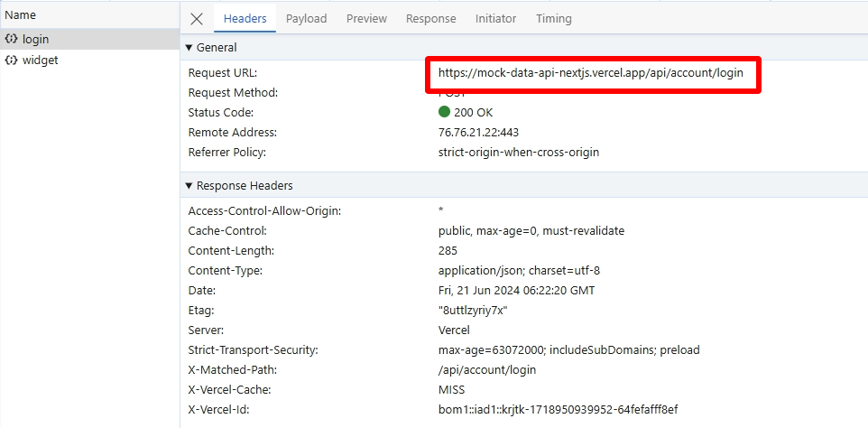The width and height of the screenshot is (868, 428).
Task: Click the highlighted Request URL value
Action: point(590,72)
